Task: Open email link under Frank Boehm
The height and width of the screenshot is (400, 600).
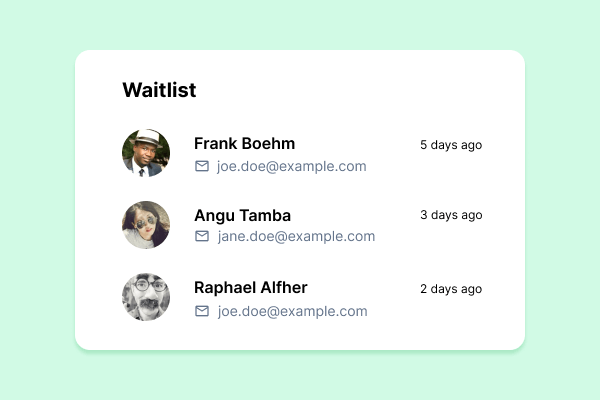Action: point(292,167)
